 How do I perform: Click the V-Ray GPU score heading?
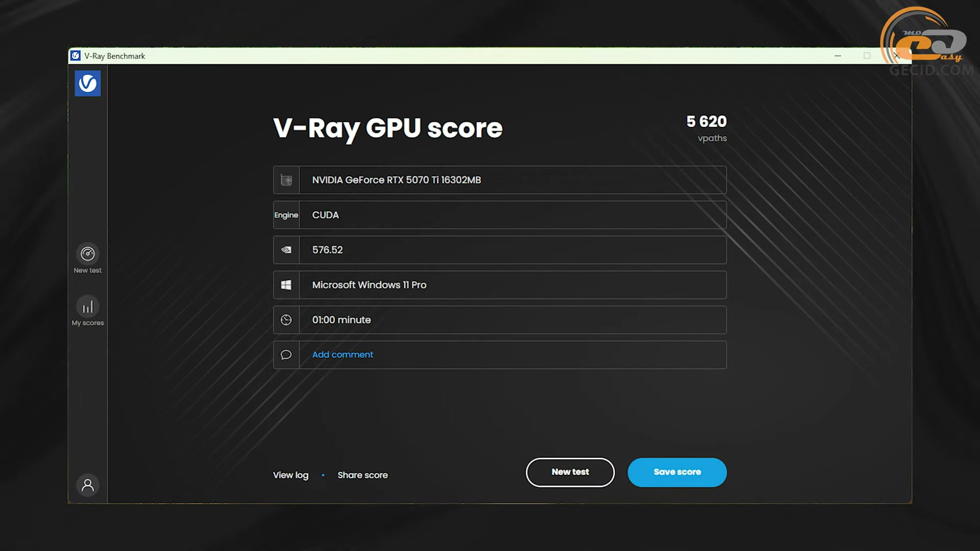coord(388,129)
